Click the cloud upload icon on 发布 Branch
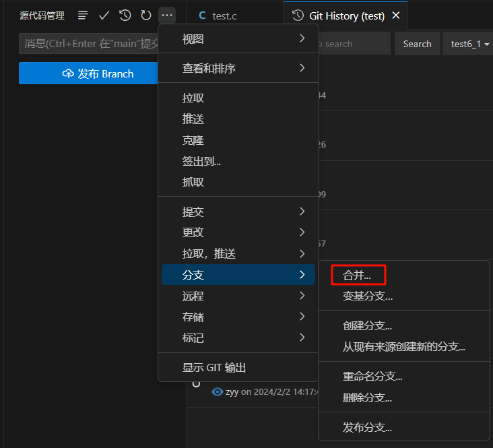This screenshot has height=448, width=493. 68,73
